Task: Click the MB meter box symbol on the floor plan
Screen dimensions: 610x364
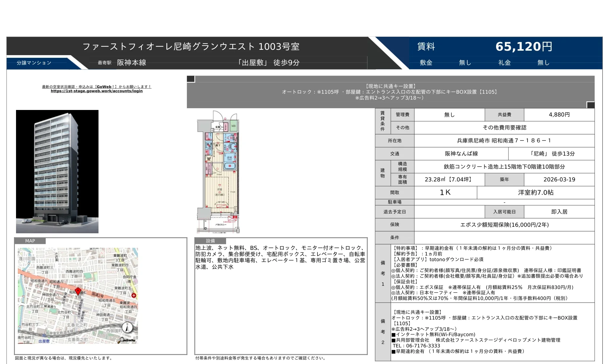Action: click(x=233, y=126)
